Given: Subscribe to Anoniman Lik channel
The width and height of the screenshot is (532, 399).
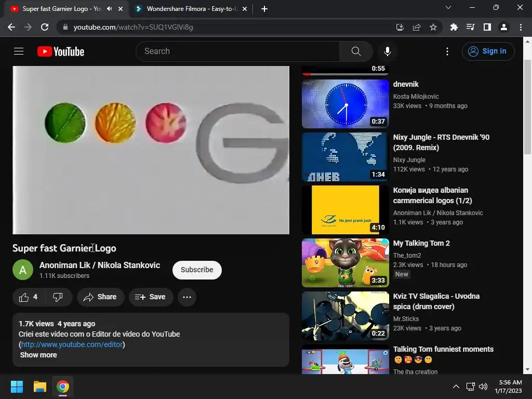Looking at the screenshot, I should pos(197,270).
